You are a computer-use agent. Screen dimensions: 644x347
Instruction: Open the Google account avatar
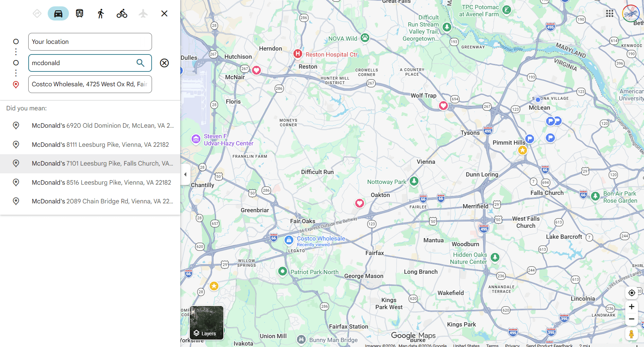(631, 13)
